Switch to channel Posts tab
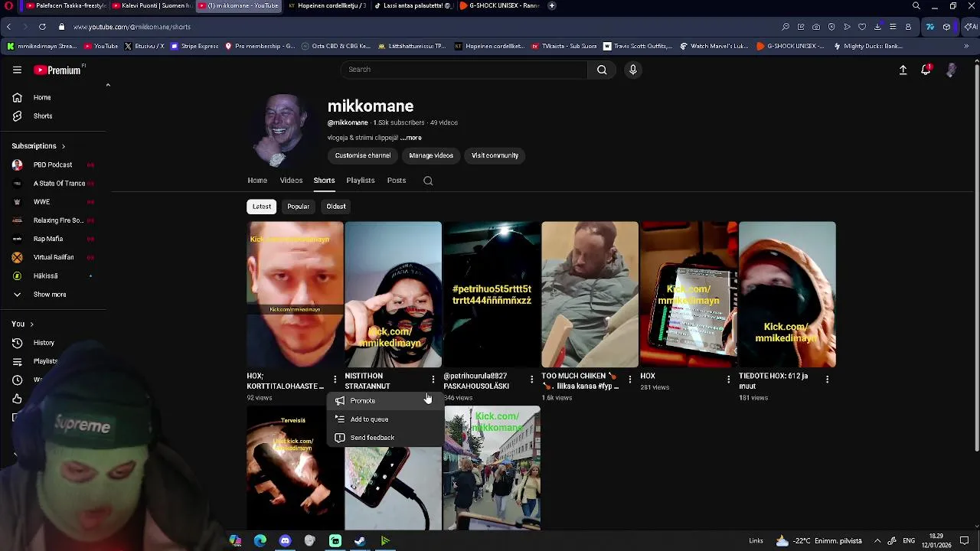 (x=397, y=181)
